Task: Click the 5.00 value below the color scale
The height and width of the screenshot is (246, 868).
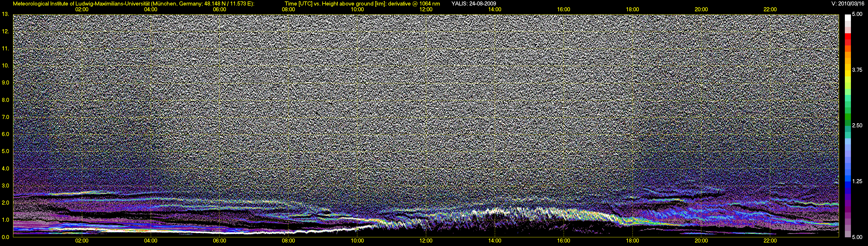Action: point(857,237)
